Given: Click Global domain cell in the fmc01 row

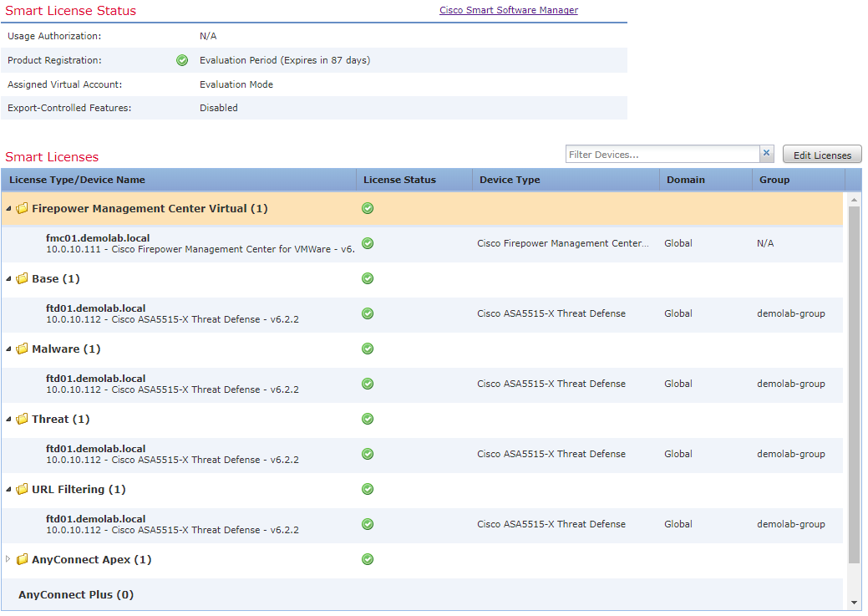Looking at the screenshot, I should coord(678,243).
